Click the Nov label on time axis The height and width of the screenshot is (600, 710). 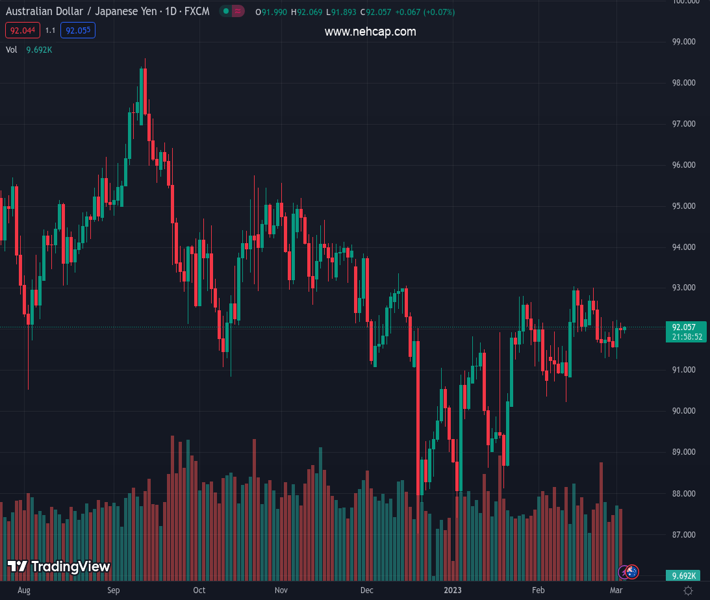(x=281, y=591)
